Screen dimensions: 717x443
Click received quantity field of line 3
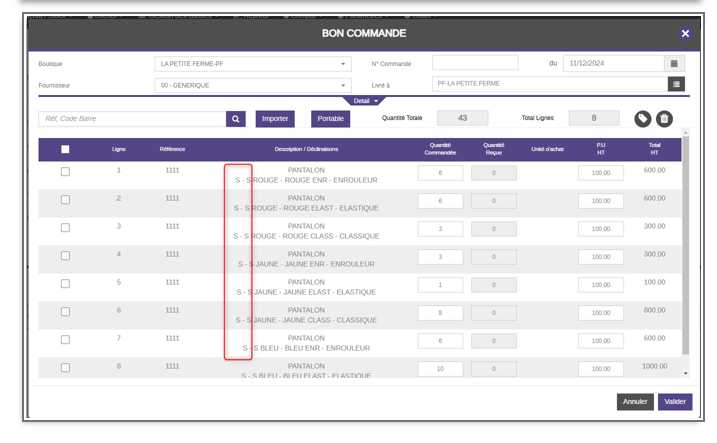tap(494, 229)
